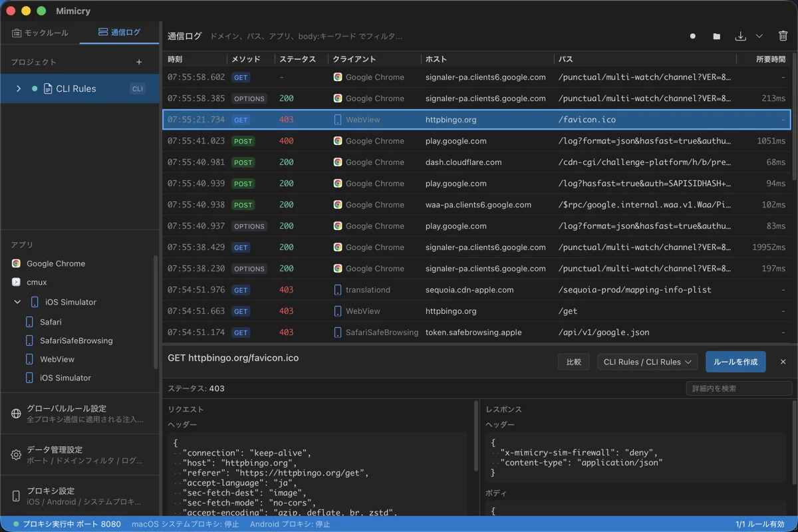Image resolution: width=798 pixels, height=532 pixels.
Task: Open the export options chevron dropdown
Action: (759, 37)
